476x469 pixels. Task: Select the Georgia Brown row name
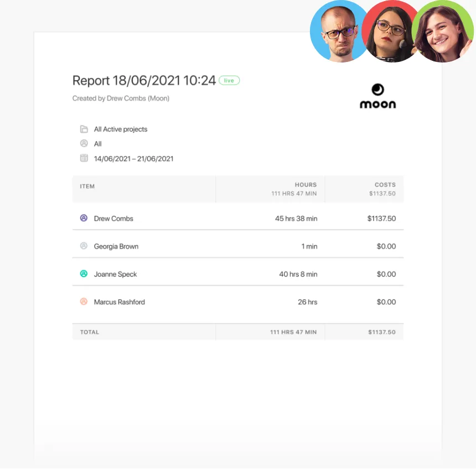point(116,246)
